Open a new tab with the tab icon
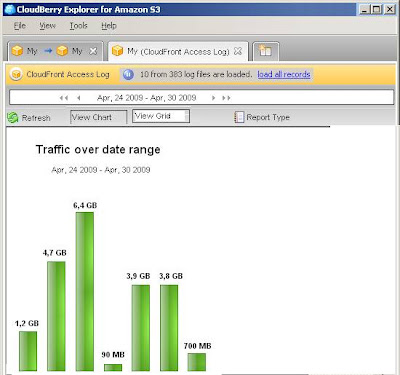Image resolution: width=400 pixels, height=375 pixels. (x=265, y=51)
